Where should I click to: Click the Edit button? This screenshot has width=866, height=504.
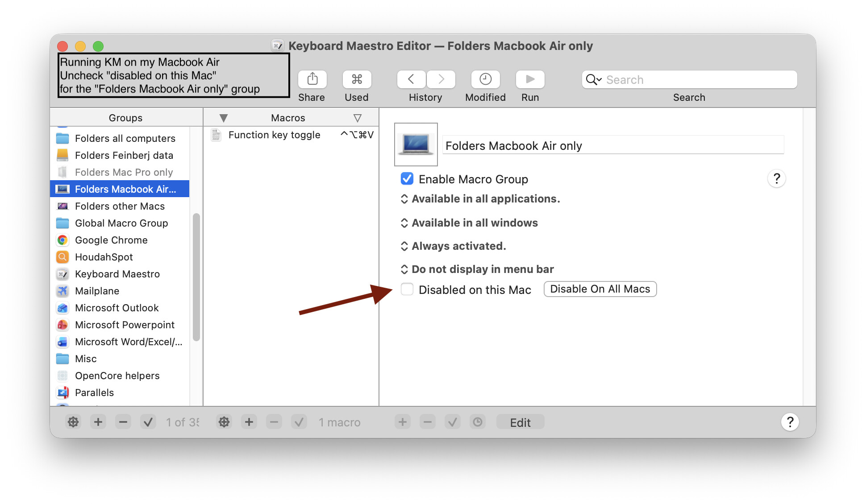[x=520, y=422]
